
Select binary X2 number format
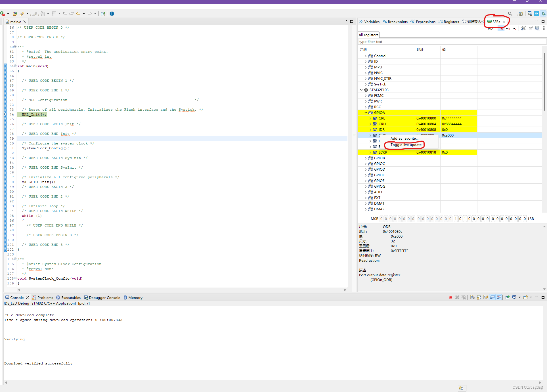point(515,28)
